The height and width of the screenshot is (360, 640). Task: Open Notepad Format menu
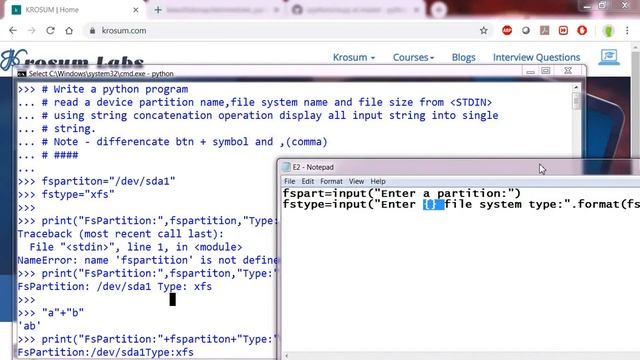pos(331,181)
